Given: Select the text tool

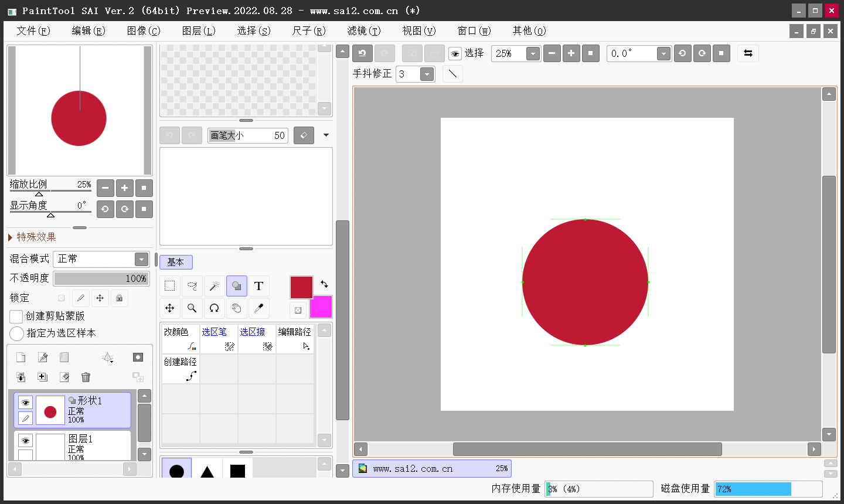Looking at the screenshot, I should click(259, 286).
